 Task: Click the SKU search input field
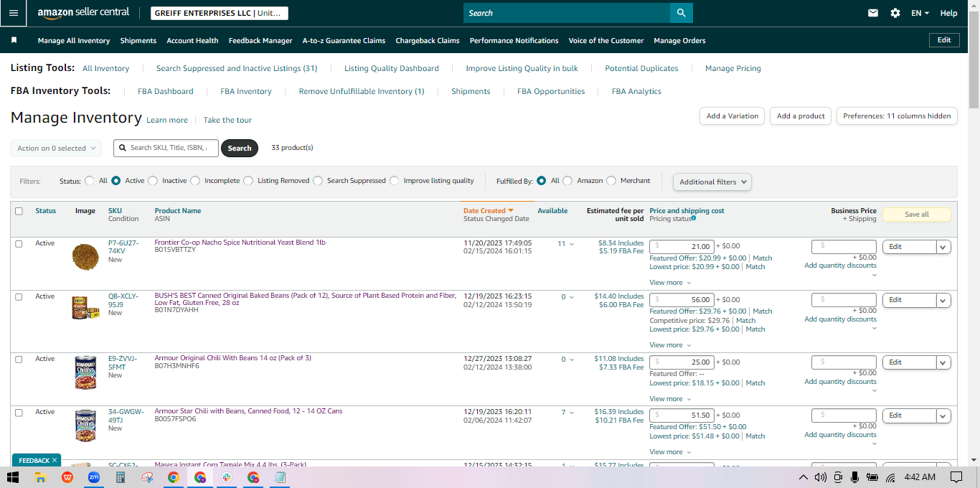[x=166, y=148]
